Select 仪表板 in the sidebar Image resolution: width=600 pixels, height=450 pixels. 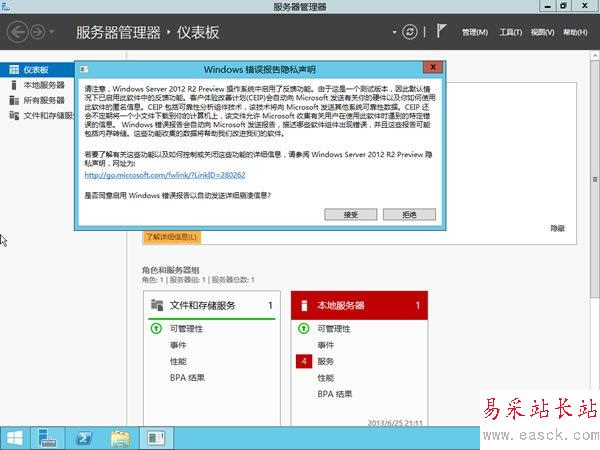[37, 70]
